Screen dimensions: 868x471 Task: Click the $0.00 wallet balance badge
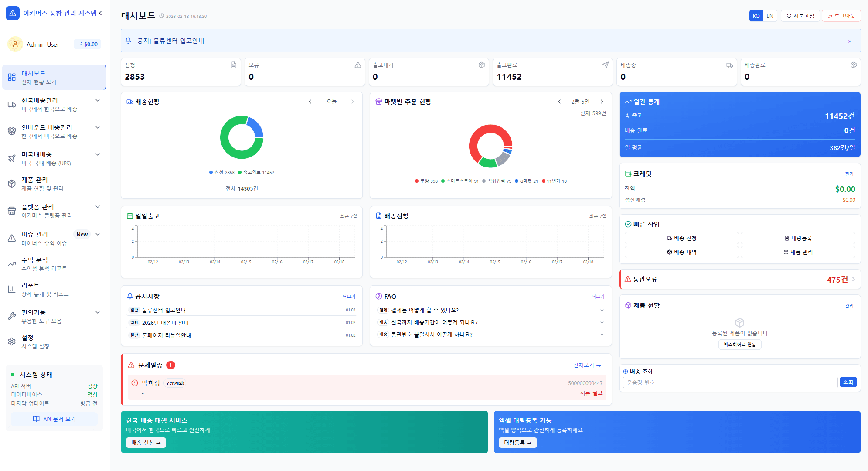click(x=88, y=44)
